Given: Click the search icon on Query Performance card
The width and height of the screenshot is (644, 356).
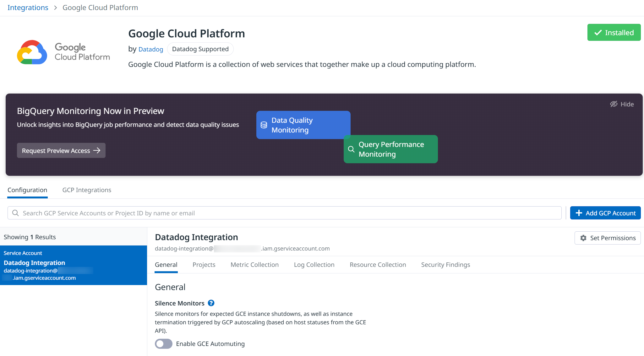Looking at the screenshot, I should (x=351, y=149).
